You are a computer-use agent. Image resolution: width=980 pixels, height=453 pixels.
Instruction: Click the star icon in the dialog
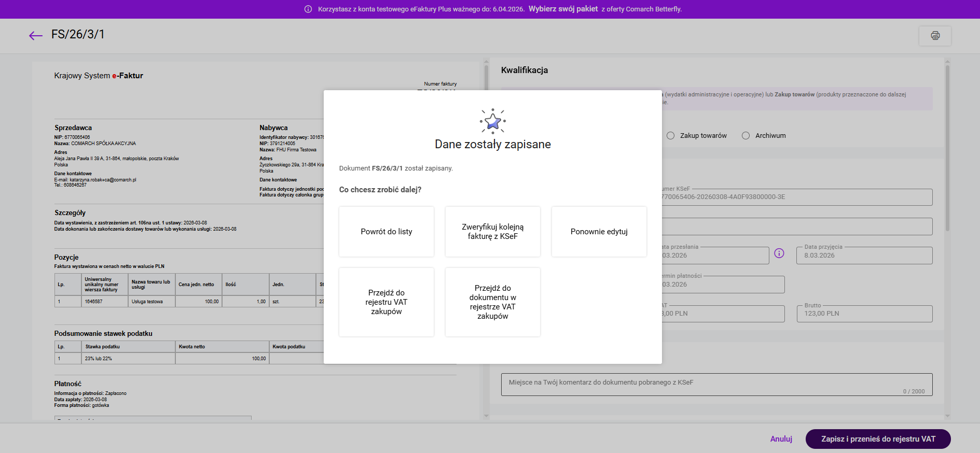click(492, 122)
